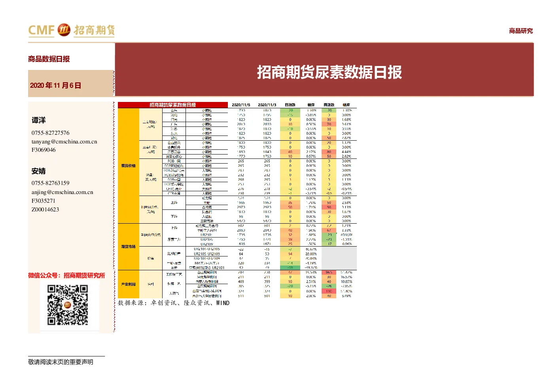Click the 2.17% daily change cell
The height and width of the screenshot is (392, 555).
click(311, 152)
